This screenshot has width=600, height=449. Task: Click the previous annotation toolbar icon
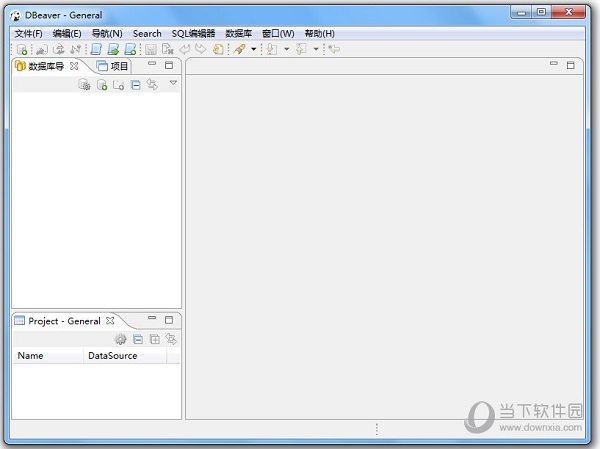(x=302, y=49)
